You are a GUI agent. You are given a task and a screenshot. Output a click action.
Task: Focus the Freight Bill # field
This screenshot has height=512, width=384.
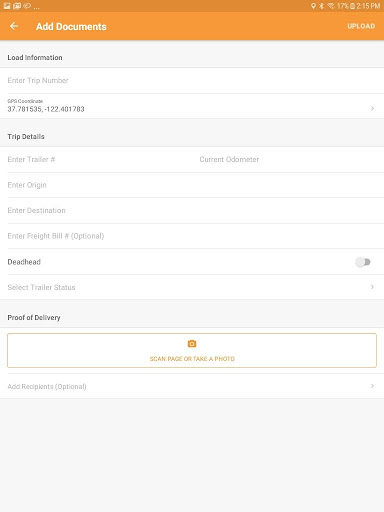[x=195, y=236]
